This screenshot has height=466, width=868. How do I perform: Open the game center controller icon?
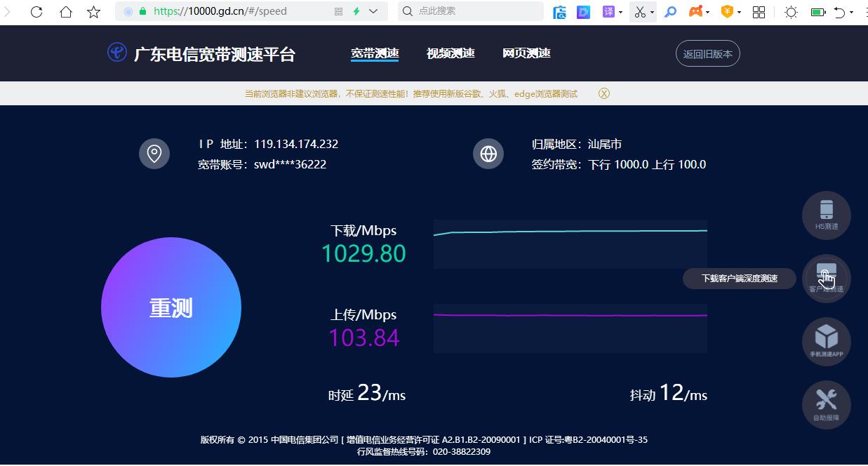pyautogui.click(x=693, y=11)
